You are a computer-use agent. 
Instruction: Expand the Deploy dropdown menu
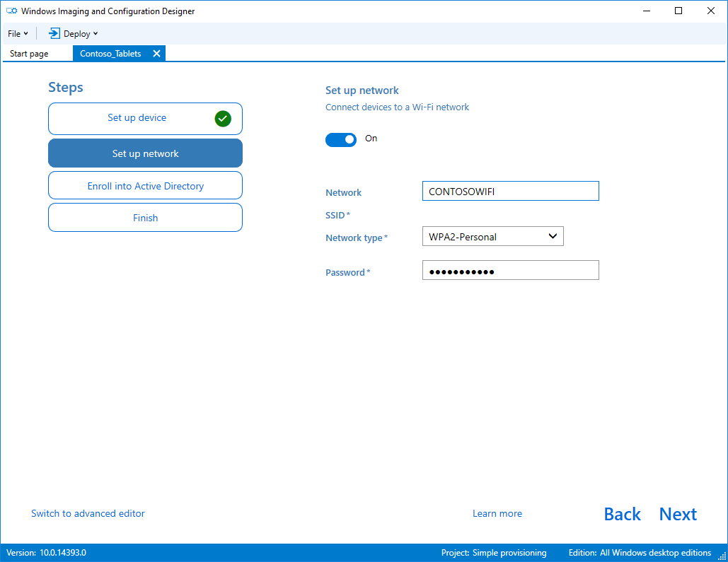74,33
